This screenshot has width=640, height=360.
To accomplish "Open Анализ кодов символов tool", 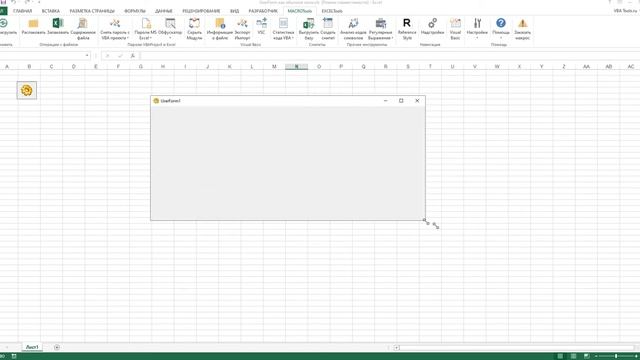I will point(353,29).
